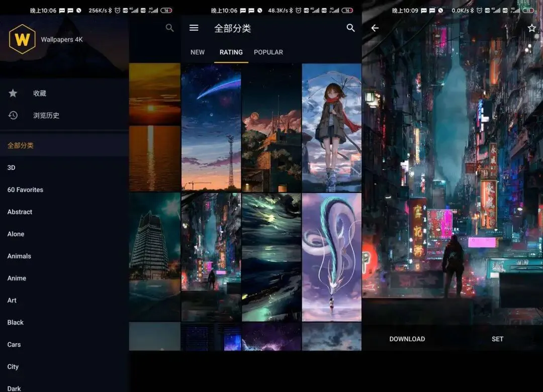
Task: Select the Black category
Action: coord(64,323)
